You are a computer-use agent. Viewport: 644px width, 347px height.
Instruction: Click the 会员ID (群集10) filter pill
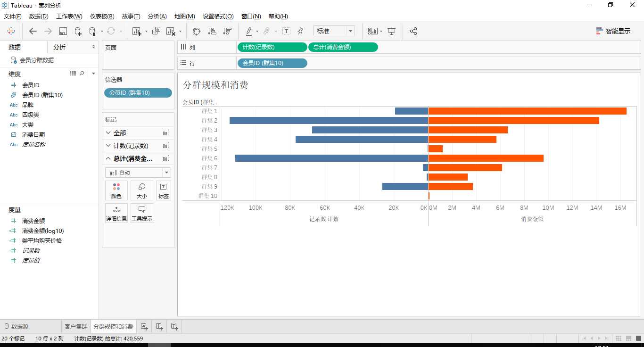(138, 93)
